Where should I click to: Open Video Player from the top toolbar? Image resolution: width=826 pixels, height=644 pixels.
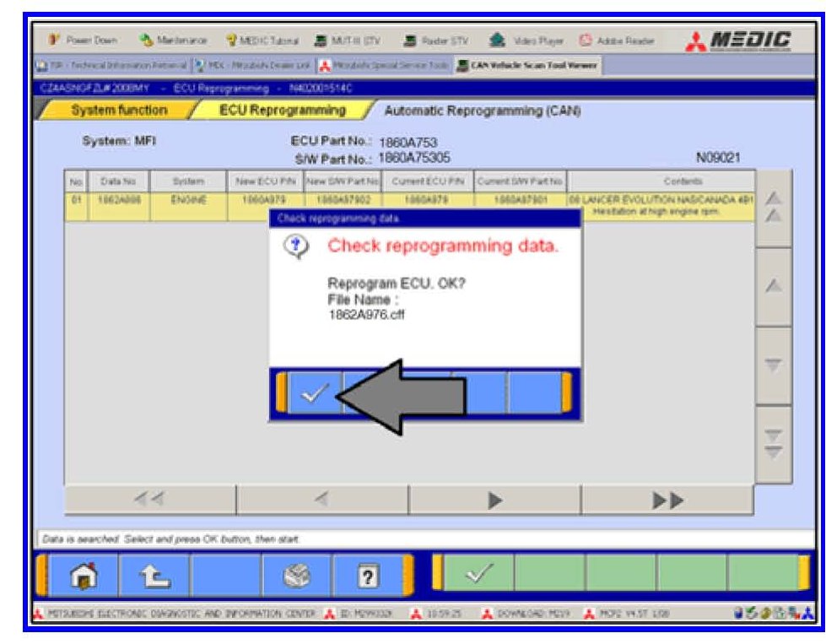click(x=532, y=41)
